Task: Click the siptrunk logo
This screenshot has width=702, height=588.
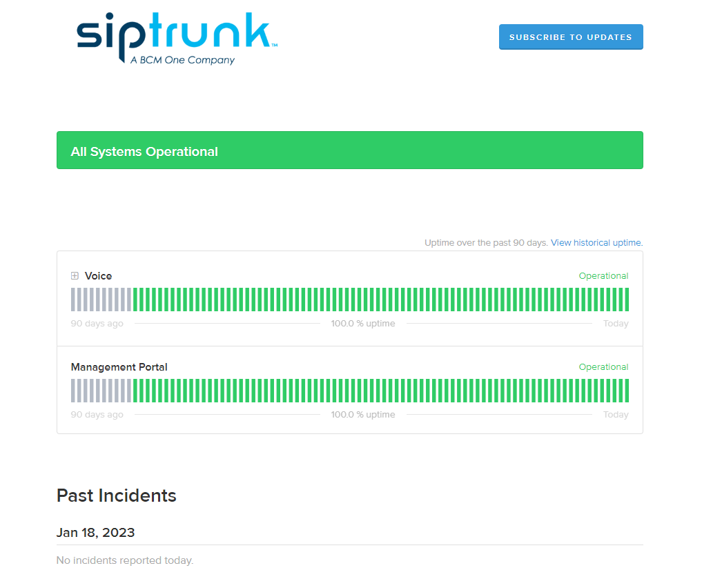Action: [177, 39]
